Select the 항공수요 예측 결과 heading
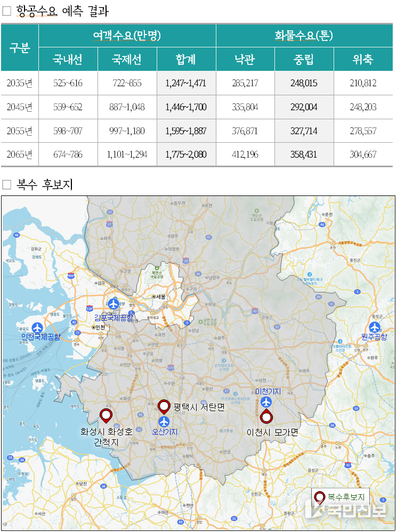 (x=62, y=11)
